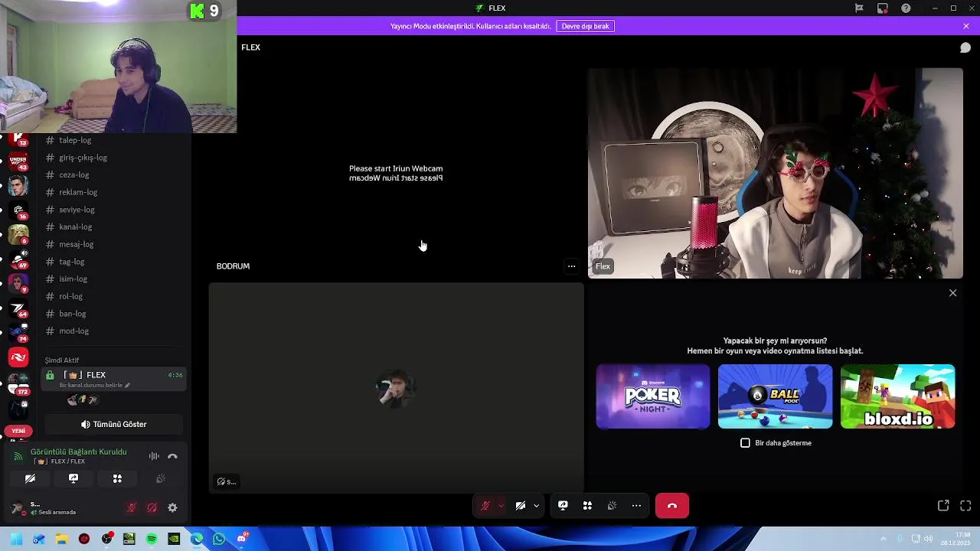980x551 pixels.
Task: Expand camera options arrow in call bar
Action: (536, 506)
